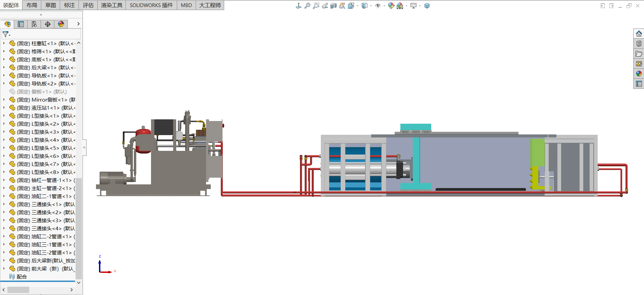Open the 渲染工具 ribbon tab
The height and width of the screenshot is (295, 644).
pos(112,5)
